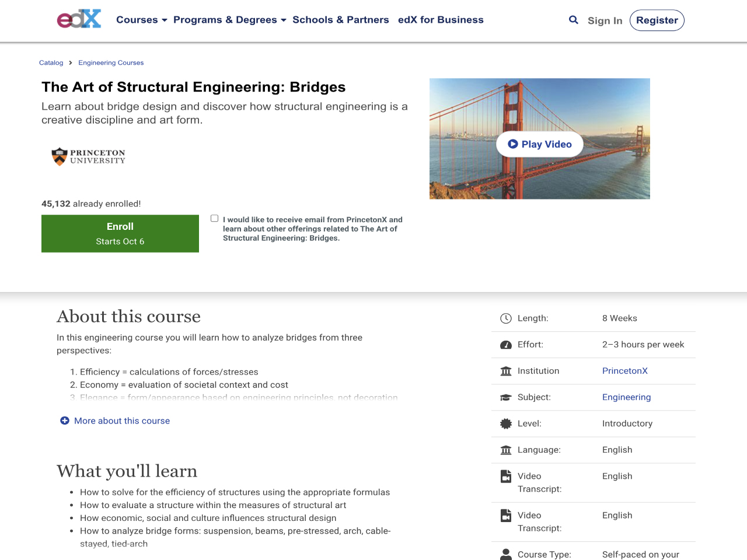Open the Engineering subject link
747x560 pixels.
(626, 397)
